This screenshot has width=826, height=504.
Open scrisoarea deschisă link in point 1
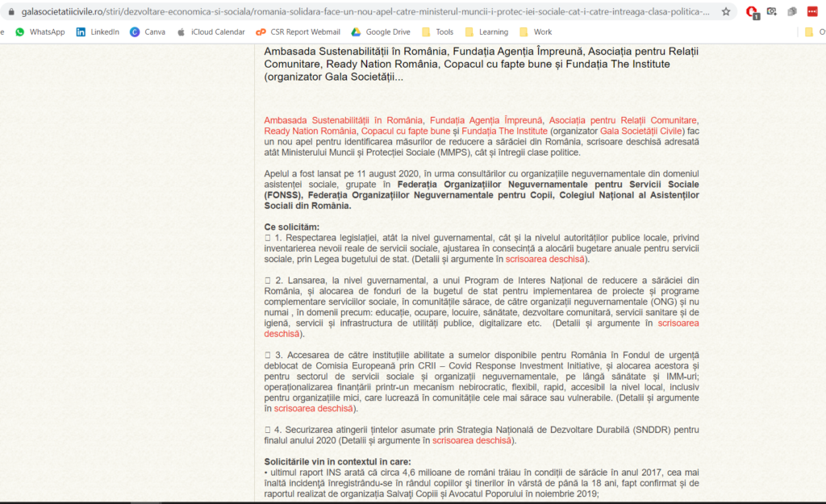click(x=545, y=259)
